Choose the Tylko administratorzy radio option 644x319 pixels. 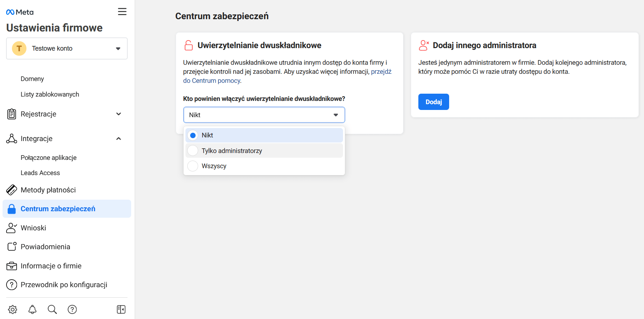click(193, 150)
